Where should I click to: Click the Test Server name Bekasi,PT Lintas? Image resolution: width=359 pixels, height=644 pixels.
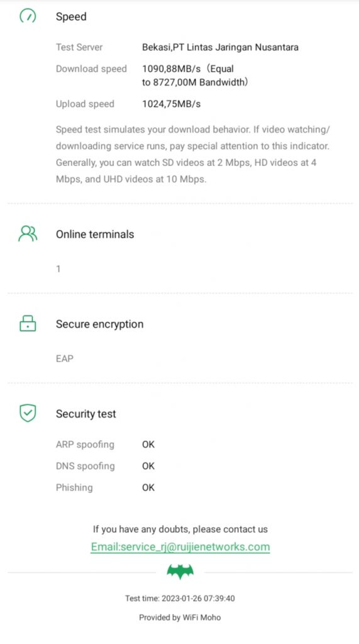[x=220, y=47]
